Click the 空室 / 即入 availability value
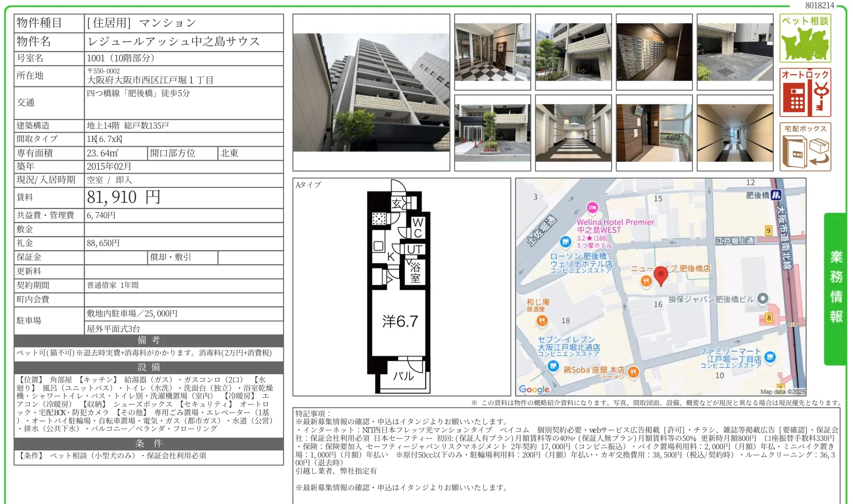Viewport: 853px width, 504px height. [x=109, y=180]
